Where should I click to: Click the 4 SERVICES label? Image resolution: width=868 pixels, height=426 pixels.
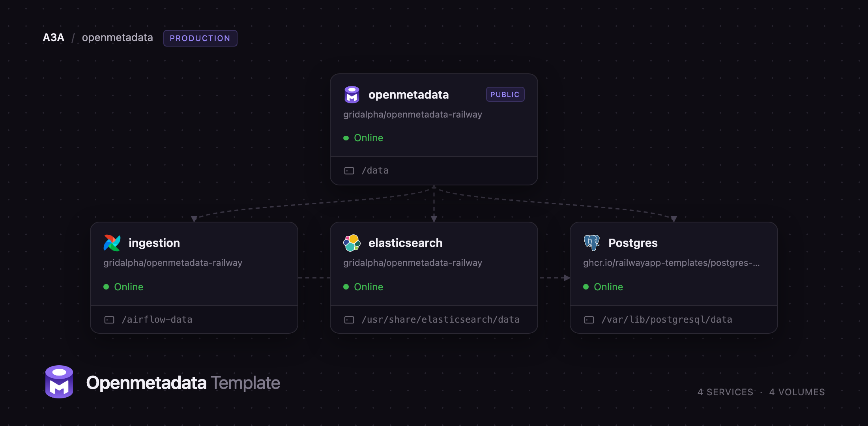[x=725, y=392]
